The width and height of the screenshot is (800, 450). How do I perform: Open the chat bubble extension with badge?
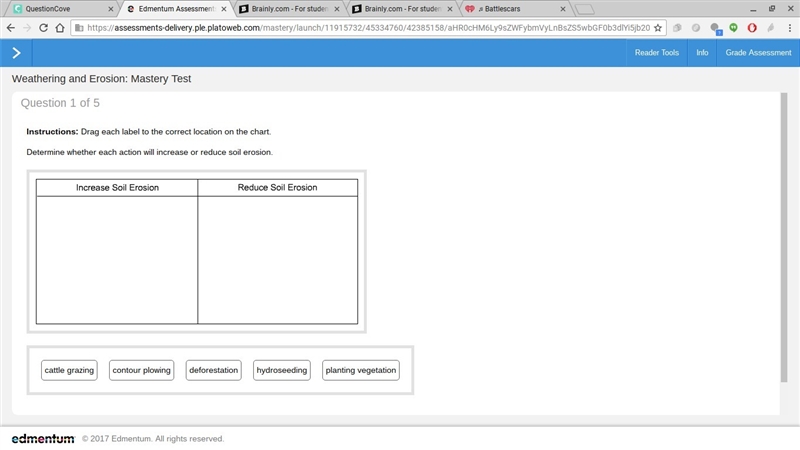click(715, 29)
